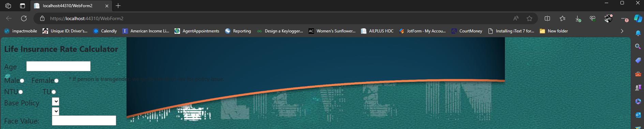Select the Male radio button
Viewport: 644px width, 129px height.
pyautogui.click(x=22, y=81)
